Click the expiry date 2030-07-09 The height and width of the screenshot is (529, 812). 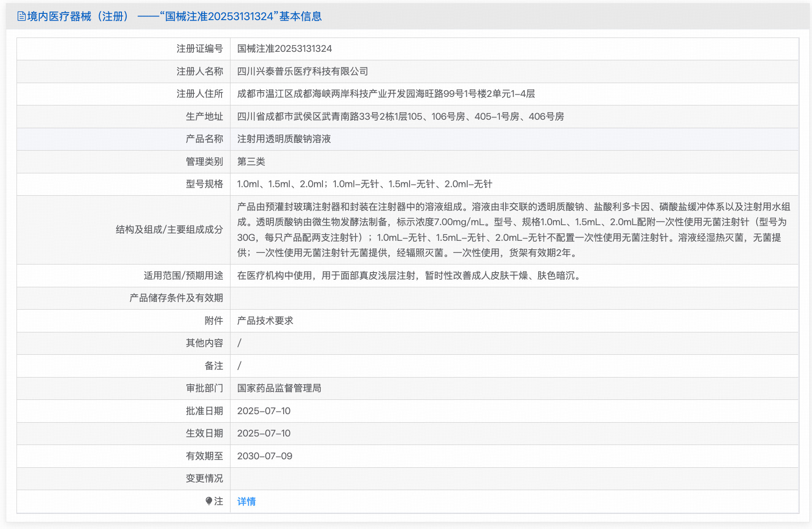coord(264,456)
